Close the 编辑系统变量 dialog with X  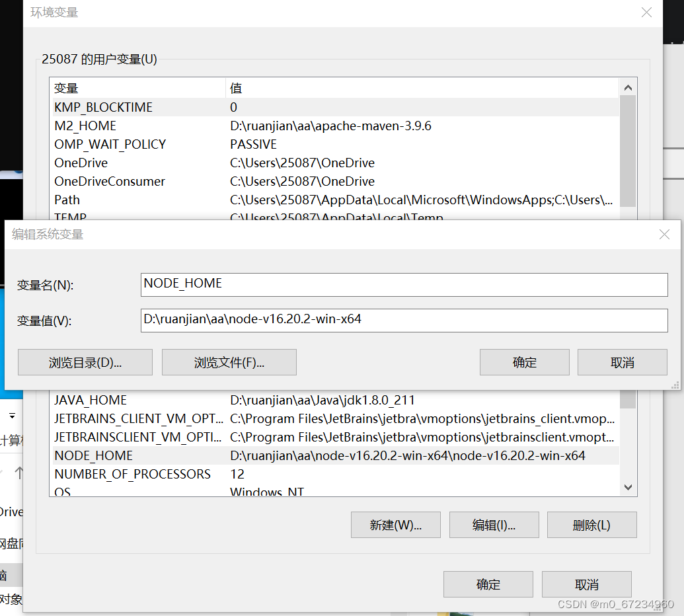664,235
